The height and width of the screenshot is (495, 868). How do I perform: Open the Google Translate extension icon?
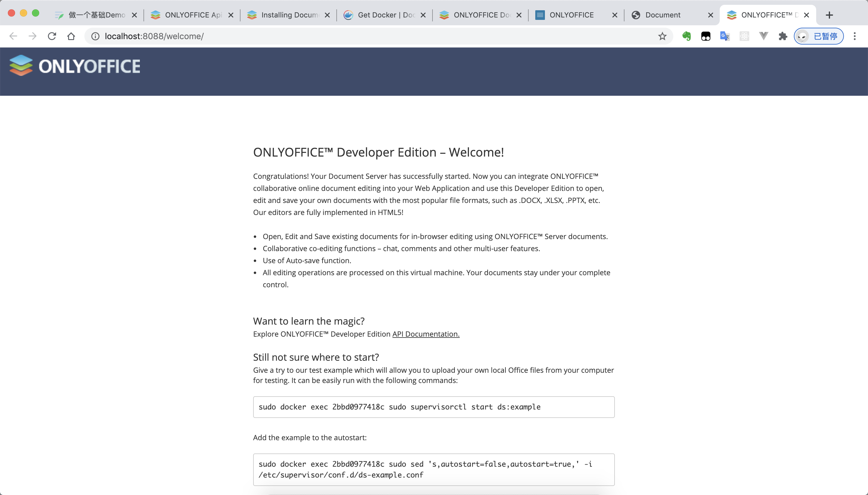(x=725, y=36)
